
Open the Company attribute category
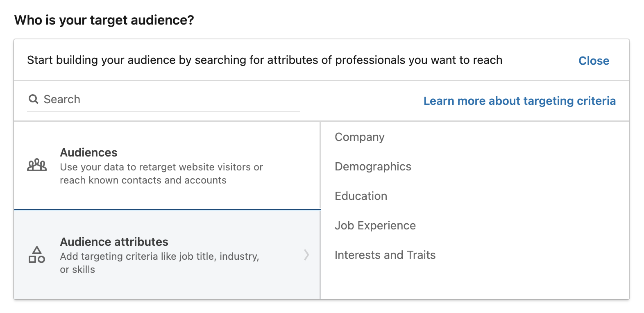[x=360, y=137]
